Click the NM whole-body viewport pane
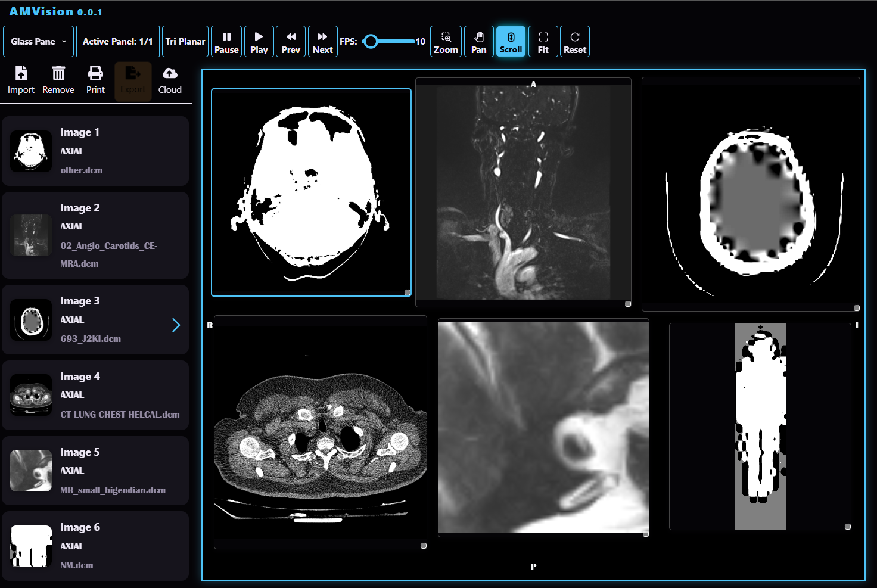877x588 pixels. tap(760, 427)
